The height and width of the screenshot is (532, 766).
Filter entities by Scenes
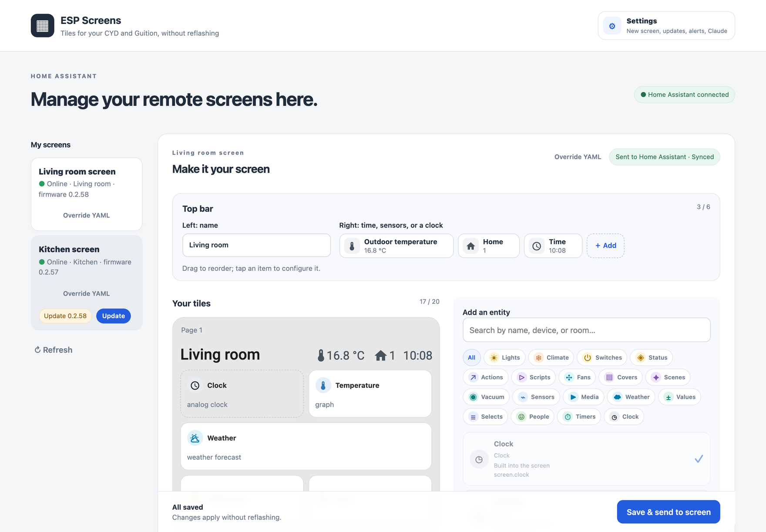668,377
